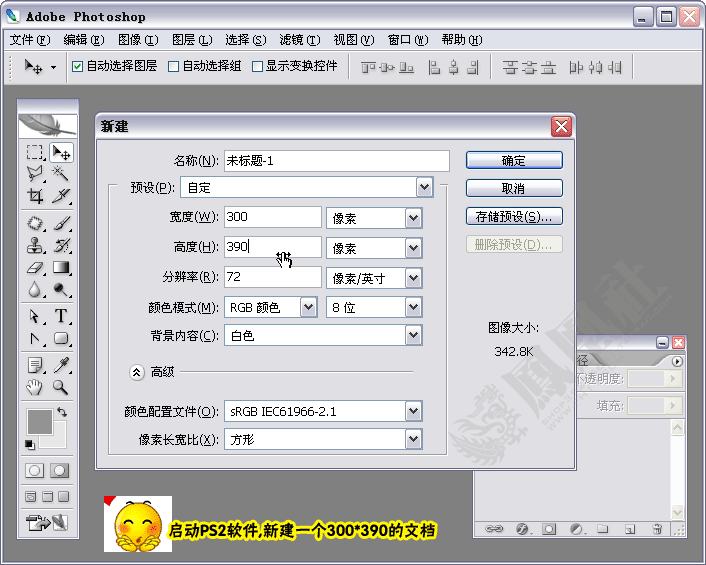
Task: Open the 图像 menu
Action: (138, 40)
